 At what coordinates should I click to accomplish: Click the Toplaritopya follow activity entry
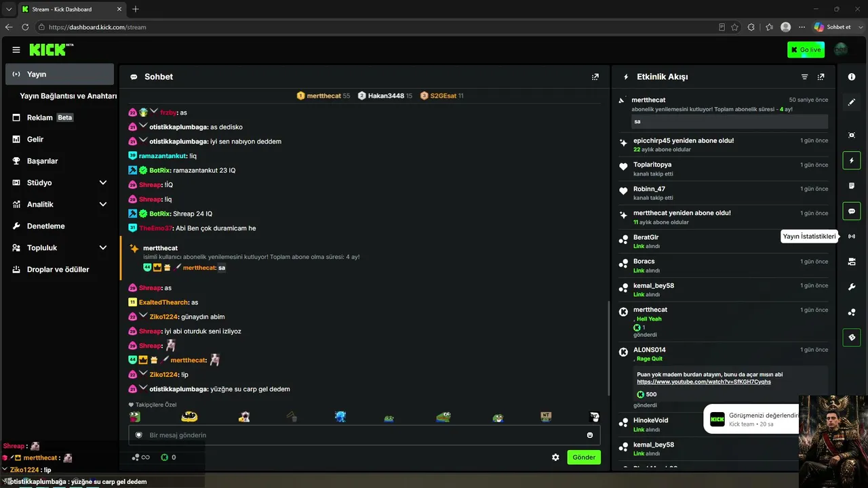pos(723,169)
